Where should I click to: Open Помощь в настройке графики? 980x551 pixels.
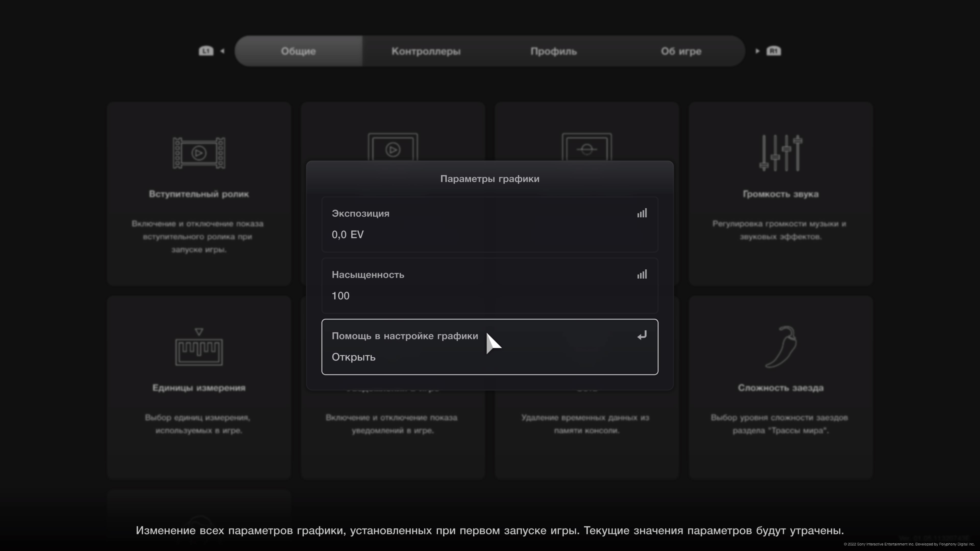490,347
